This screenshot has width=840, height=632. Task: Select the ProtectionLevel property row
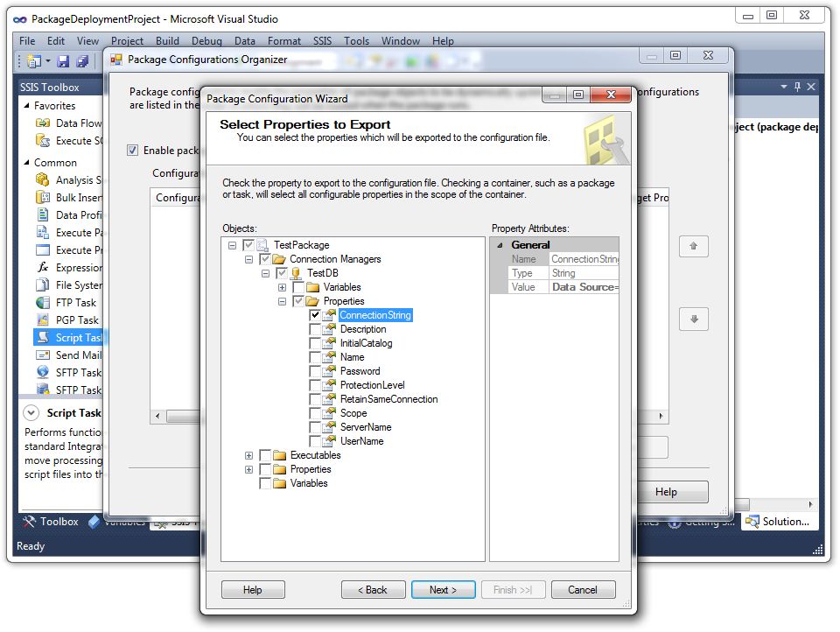(x=373, y=385)
